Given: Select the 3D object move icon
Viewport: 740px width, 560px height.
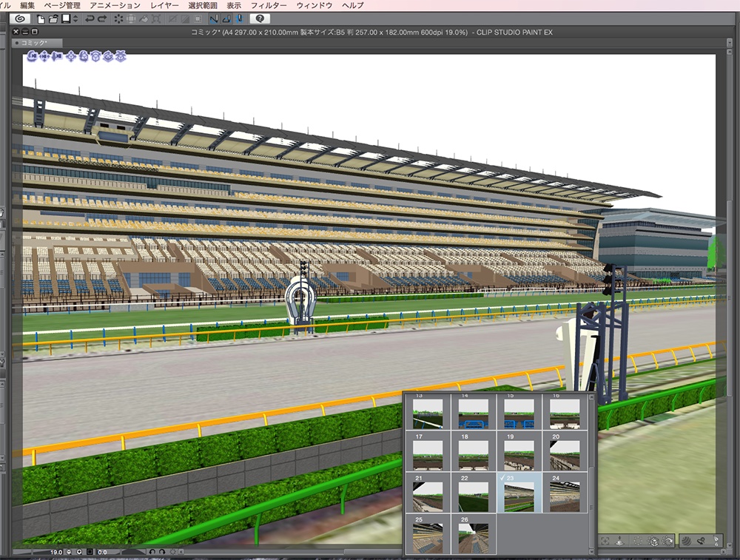Looking at the screenshot, I should point(70,58).
